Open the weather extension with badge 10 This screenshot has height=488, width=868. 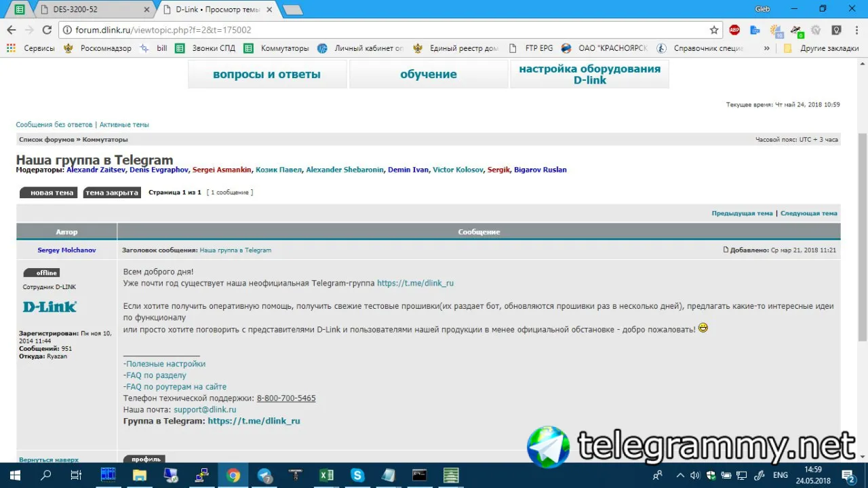point(776,31)
